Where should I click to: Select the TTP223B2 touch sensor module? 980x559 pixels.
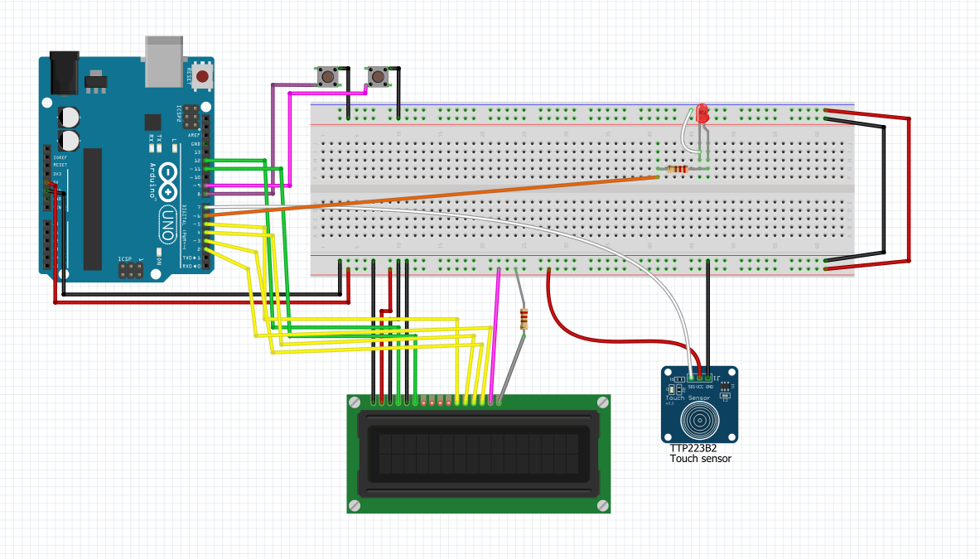(699, 405)
